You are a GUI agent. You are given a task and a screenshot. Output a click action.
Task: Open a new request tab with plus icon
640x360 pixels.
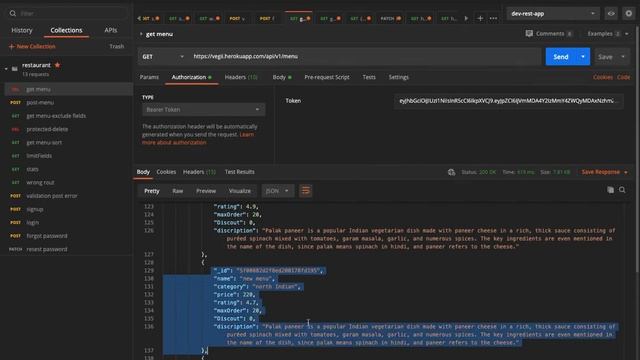point(480,18)
